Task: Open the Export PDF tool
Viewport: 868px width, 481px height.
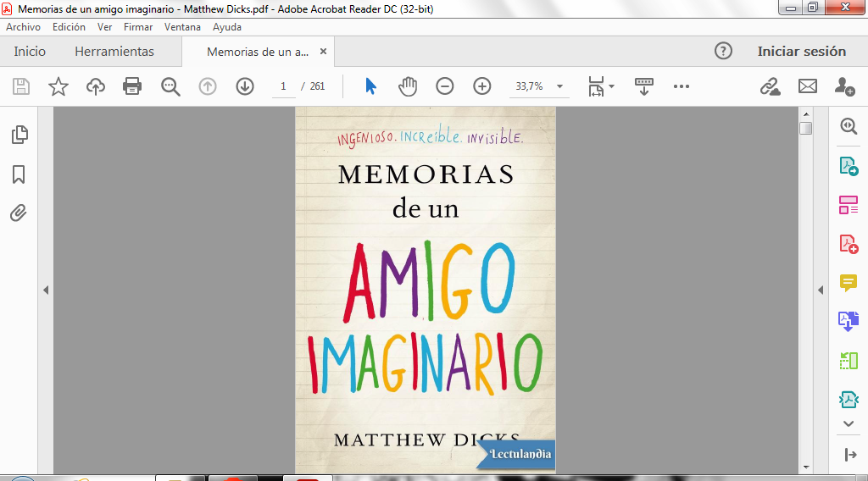Action: [849, 166]
